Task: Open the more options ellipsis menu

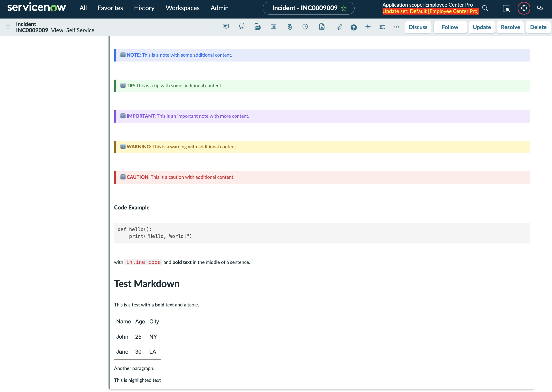Action: coord(396,27)
